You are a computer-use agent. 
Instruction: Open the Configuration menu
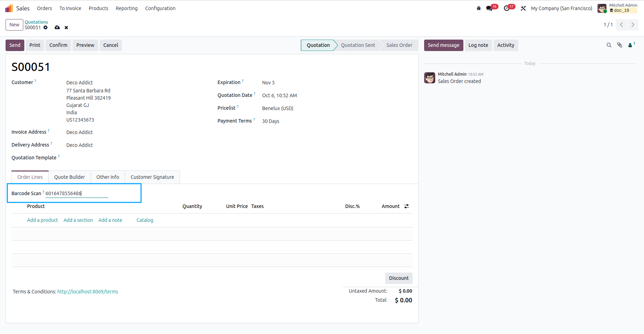(x=160, y=8)
